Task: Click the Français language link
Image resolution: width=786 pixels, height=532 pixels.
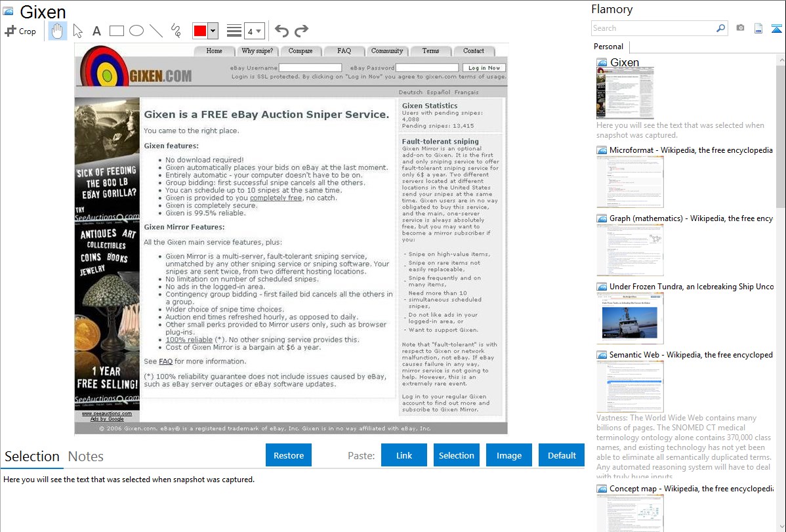Action: (466, 92)
